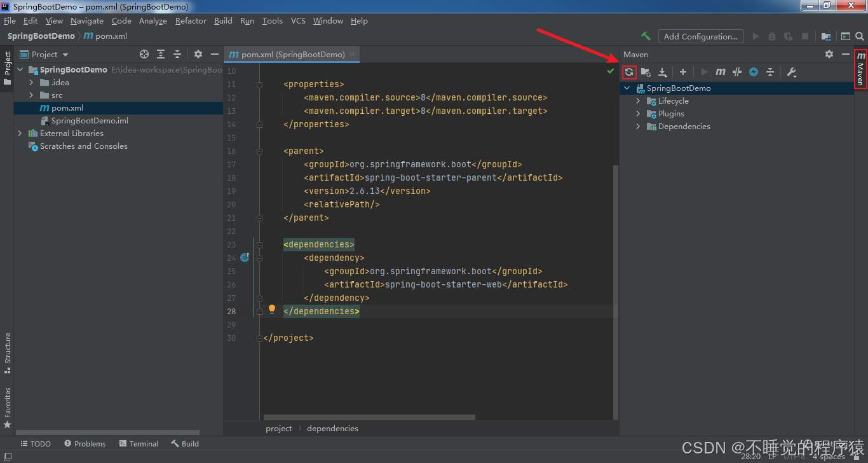Click SpringBootDemo breadcrumb in navigation bar
This screenshot has width=868, height=463.
[x=41, y=36]
